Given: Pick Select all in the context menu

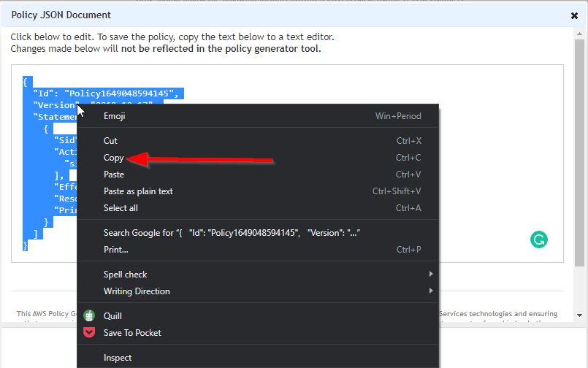Looking at the screenshot, I should [258, 208].
